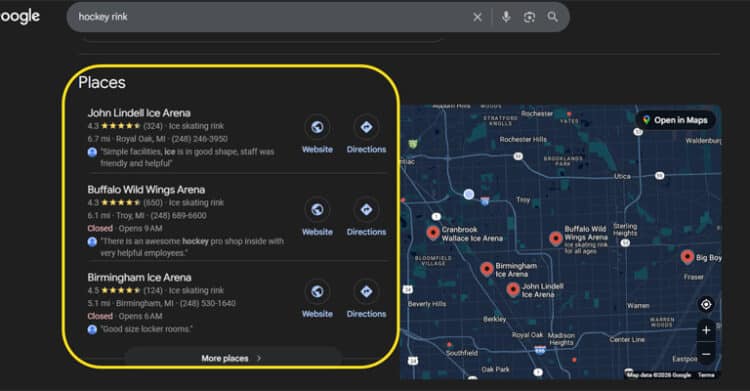Center map on my location icon
The image size is (750, 391).
[x=706, y=304]
